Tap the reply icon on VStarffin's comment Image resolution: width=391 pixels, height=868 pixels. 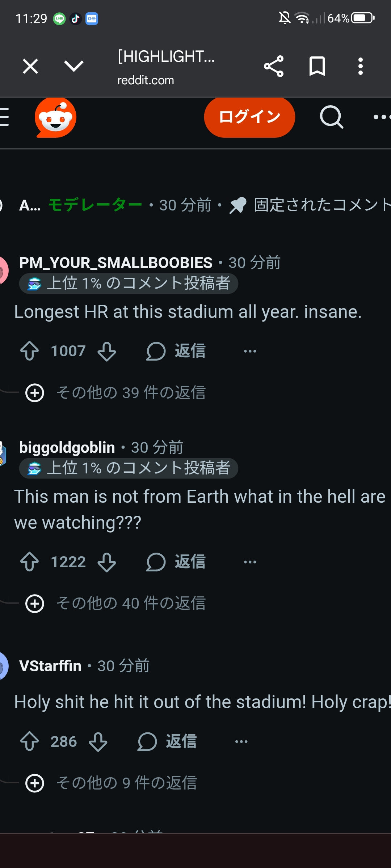click(147, 742)
